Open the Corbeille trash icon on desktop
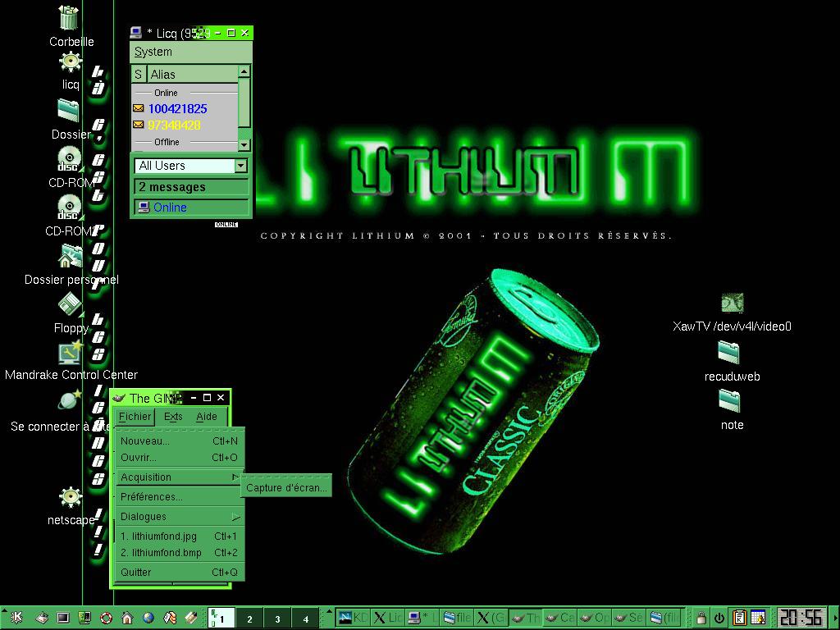840x630 pixels. 69,18
